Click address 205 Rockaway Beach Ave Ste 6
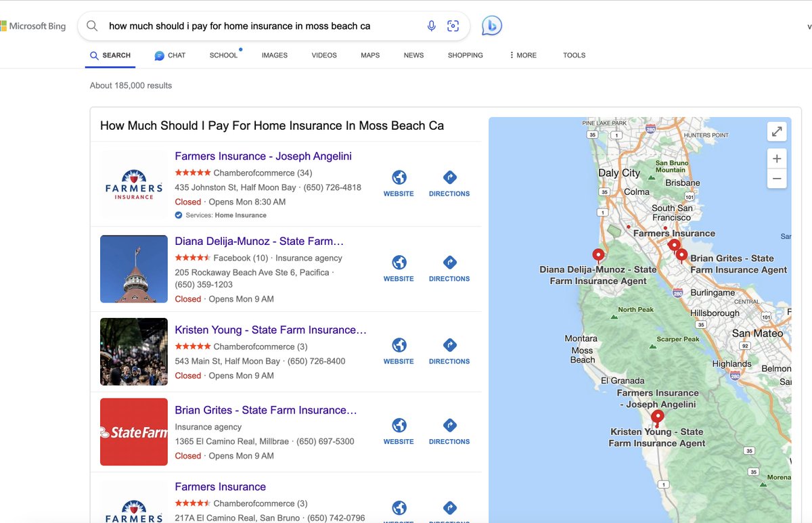The height and width of the screenshot is (523, 812). (x=252, y=273)
